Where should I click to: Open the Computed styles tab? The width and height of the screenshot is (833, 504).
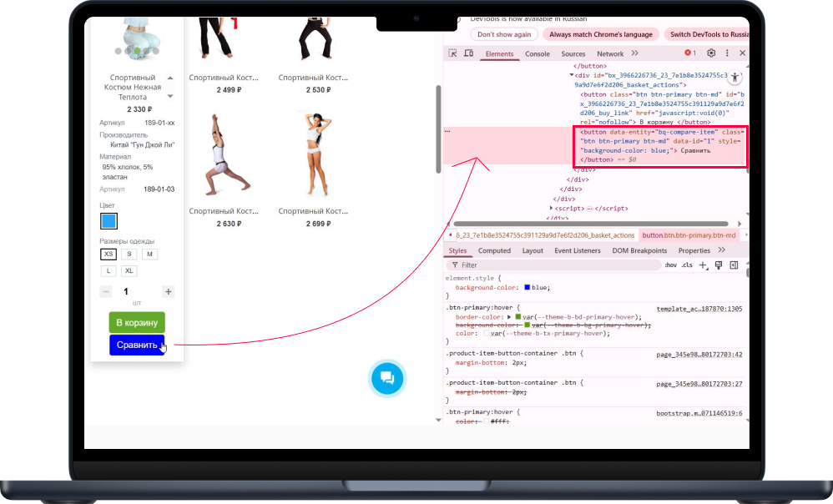click(494, 250)
